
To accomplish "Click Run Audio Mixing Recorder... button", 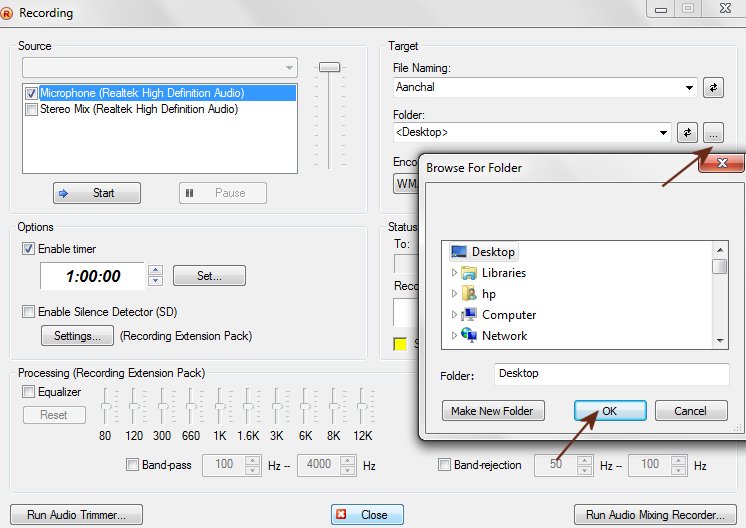I will [x=655, y=515].
